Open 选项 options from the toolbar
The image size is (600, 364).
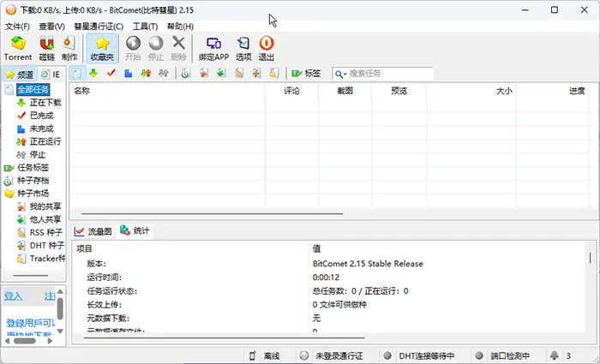(x=243, y=48)
